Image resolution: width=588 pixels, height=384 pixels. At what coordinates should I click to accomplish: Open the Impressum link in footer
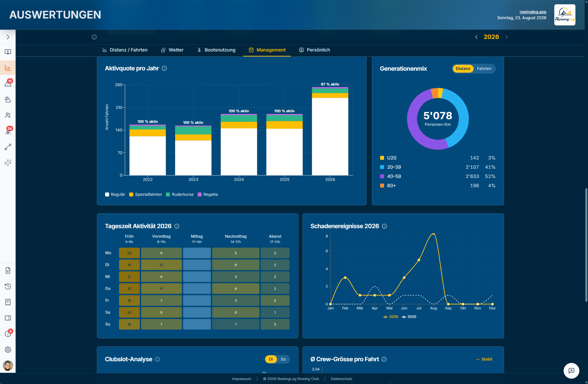pyautogui.click(x=242, y=379)
